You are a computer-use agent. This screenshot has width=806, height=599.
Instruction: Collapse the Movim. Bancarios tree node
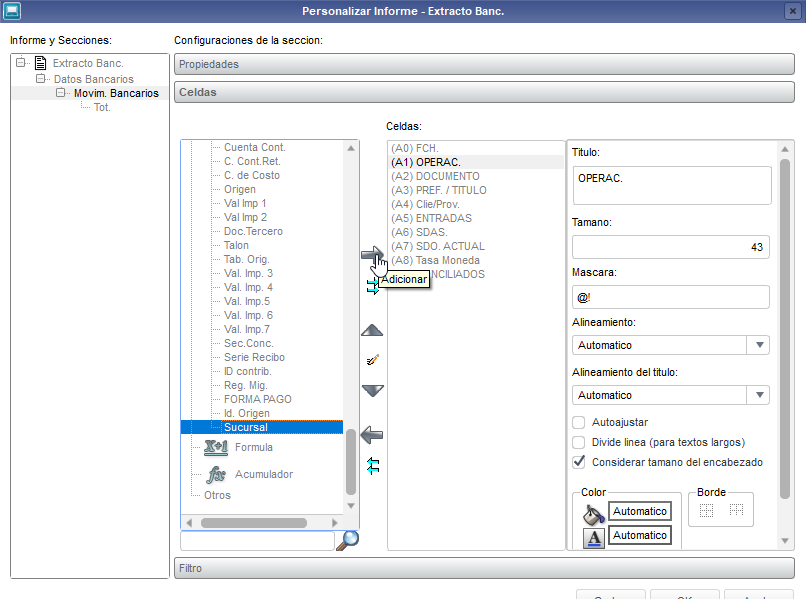click(60, 93)
